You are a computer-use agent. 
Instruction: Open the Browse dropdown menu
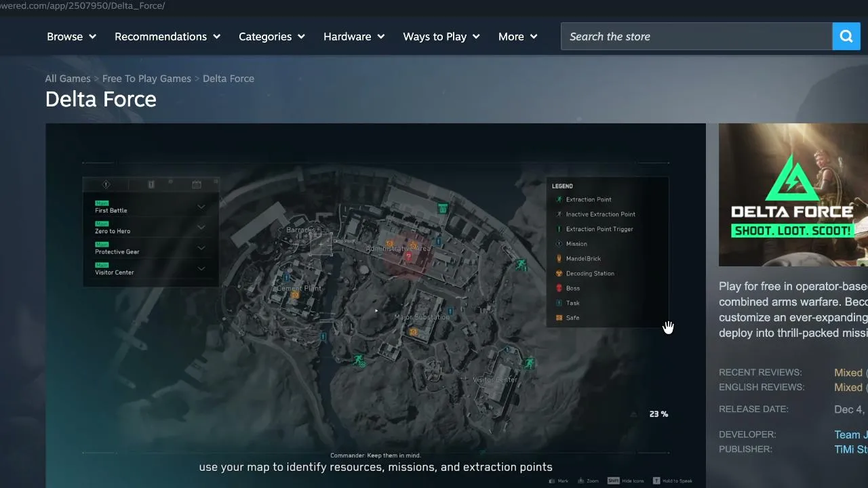[71, 37]
